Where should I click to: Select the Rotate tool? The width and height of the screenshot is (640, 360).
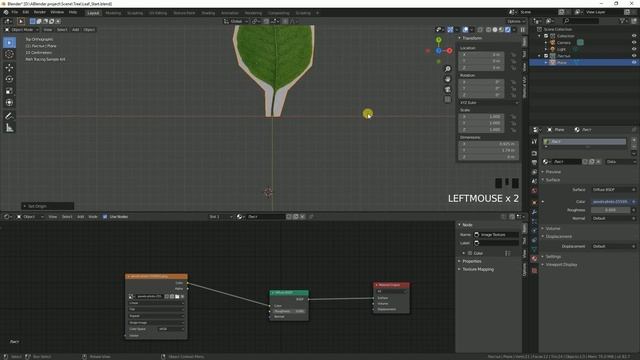(9, 79)
